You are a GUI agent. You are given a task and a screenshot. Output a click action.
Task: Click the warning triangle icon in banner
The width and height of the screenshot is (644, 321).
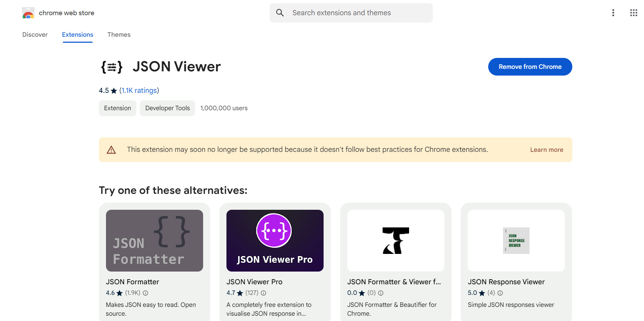(x=111, y=150)
